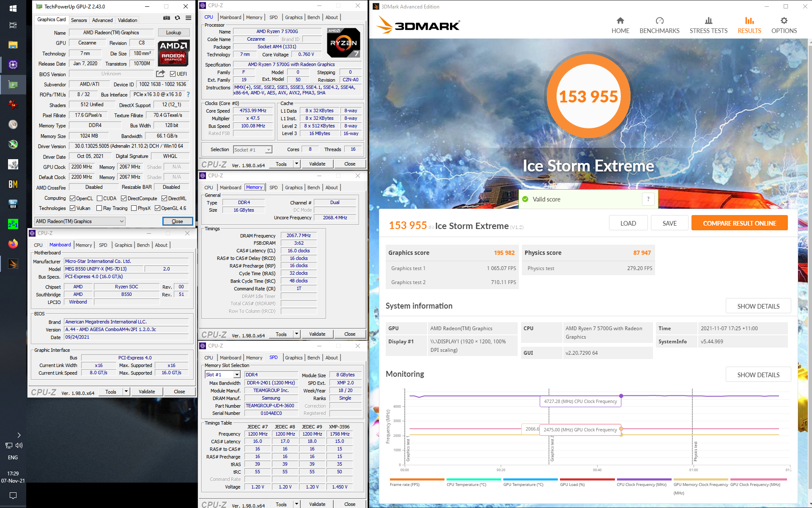
Task: Toggle the PhysX checkbox
Action: pos(134,208)
